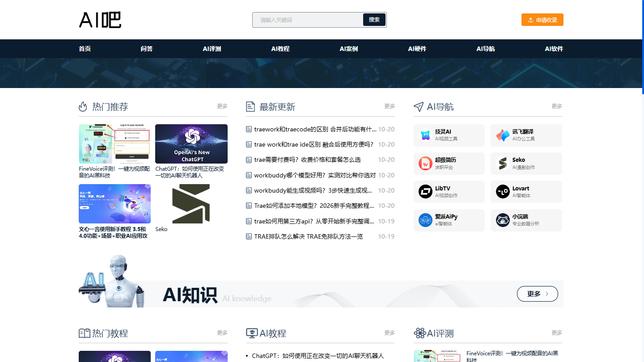Click the monitor icon beside AI教程
Image resolution: width=644 pixels, height=362 pixels.
click(252, 333)
